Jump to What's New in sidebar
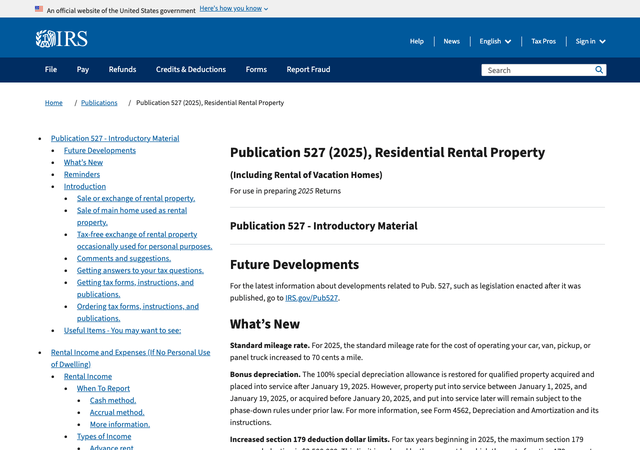The width and height of the screenshot is (640, 450). 83,163
